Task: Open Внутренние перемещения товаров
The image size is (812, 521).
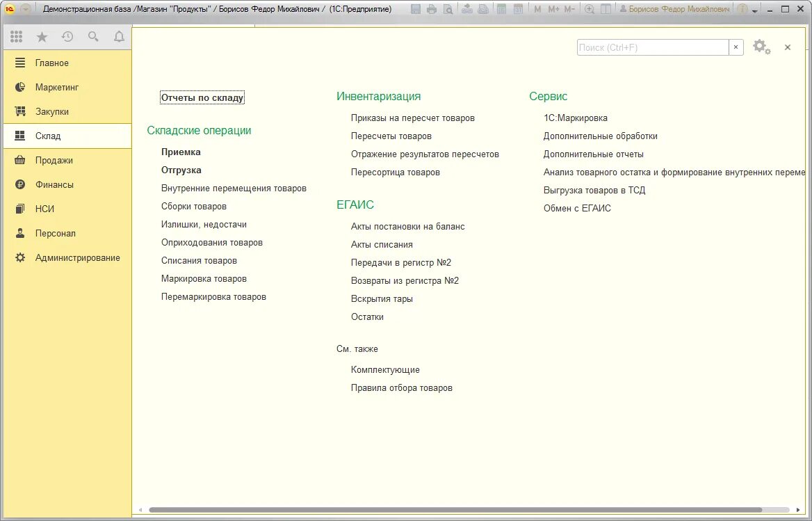Action: [234, 188]
